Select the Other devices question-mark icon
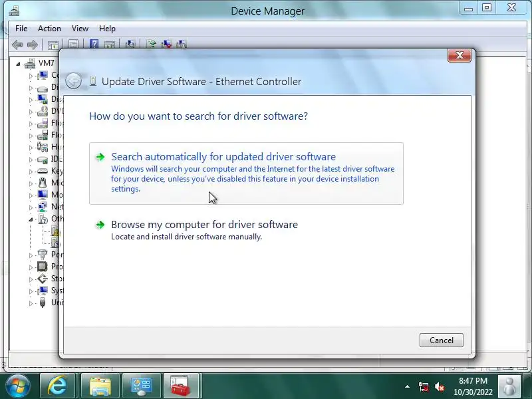Screen dimensions: 532x399 (43, 219)
